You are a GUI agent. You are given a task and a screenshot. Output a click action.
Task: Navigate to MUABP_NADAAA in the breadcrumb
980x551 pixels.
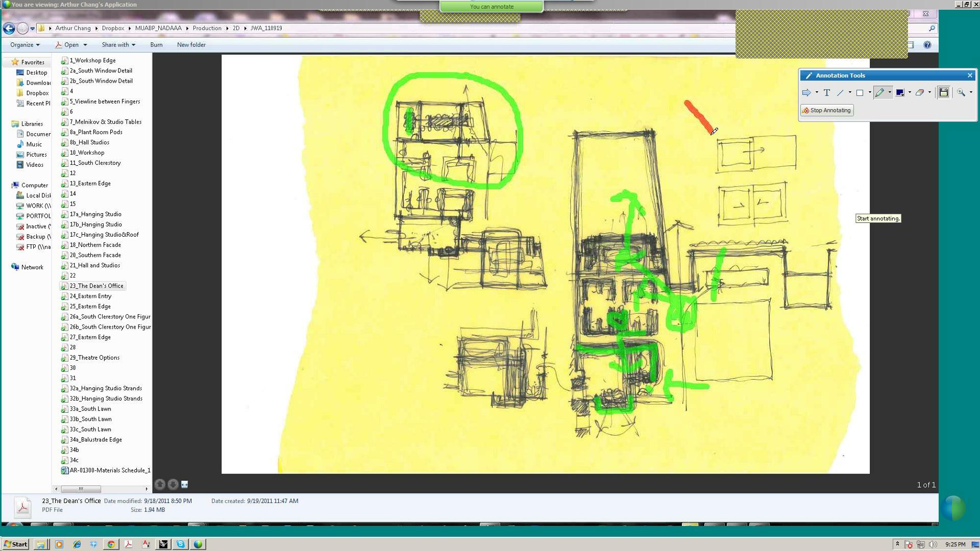tap(158, 29)
